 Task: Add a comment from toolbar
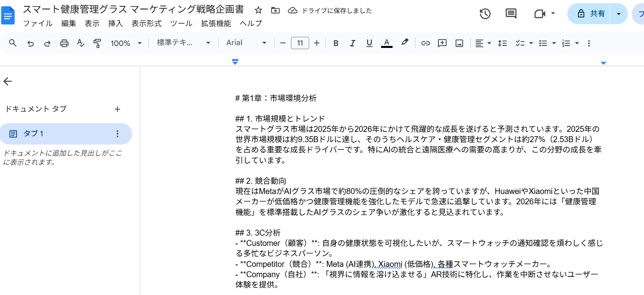click(x=442, y=43)
